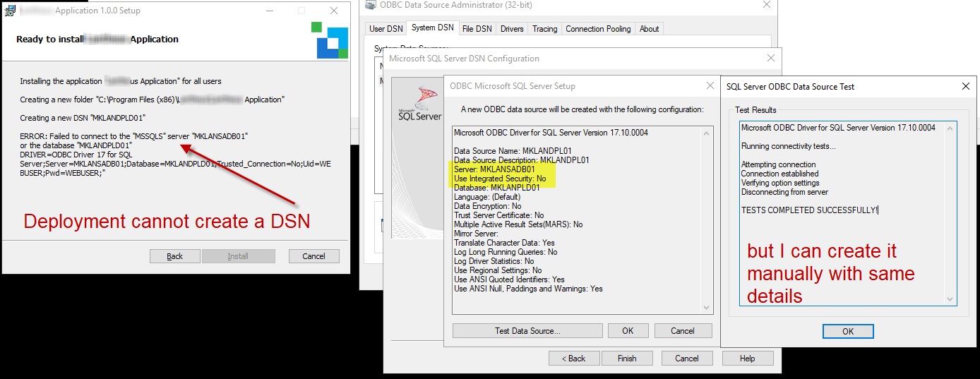Click Cancel in the Application Setup installer

(x=313, y=256)
